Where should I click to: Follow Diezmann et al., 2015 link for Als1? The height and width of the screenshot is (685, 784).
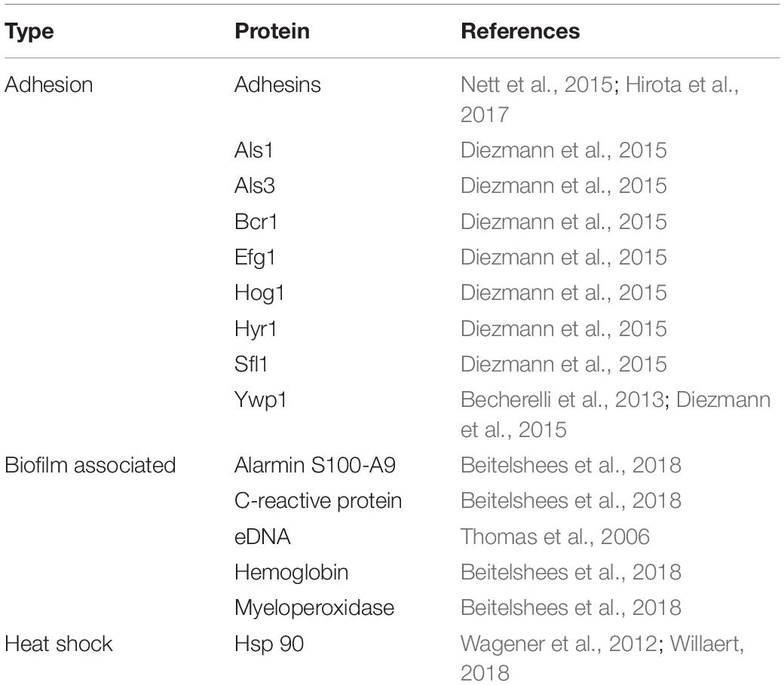(564, 150)
